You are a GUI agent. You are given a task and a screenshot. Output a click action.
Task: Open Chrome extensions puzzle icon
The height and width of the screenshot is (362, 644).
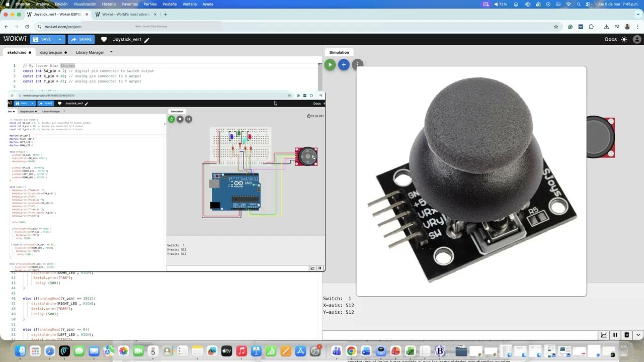591,27
